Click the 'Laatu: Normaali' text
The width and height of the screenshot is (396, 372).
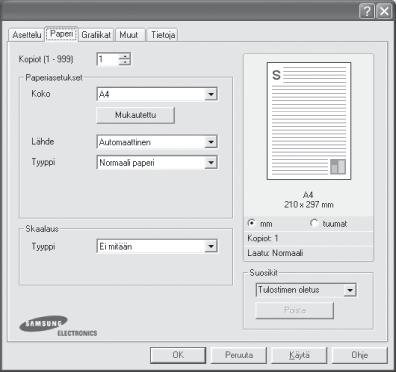(x=275, y=253)
